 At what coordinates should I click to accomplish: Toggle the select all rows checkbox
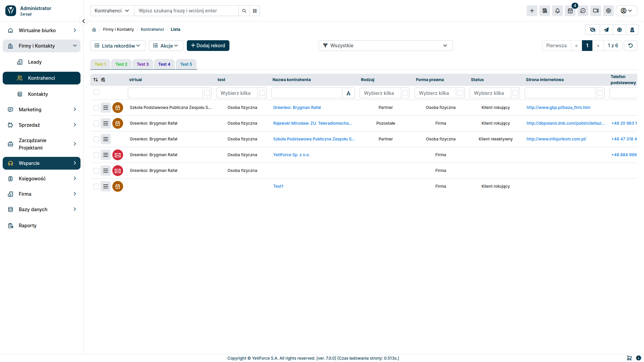click(x=97, y=92)
